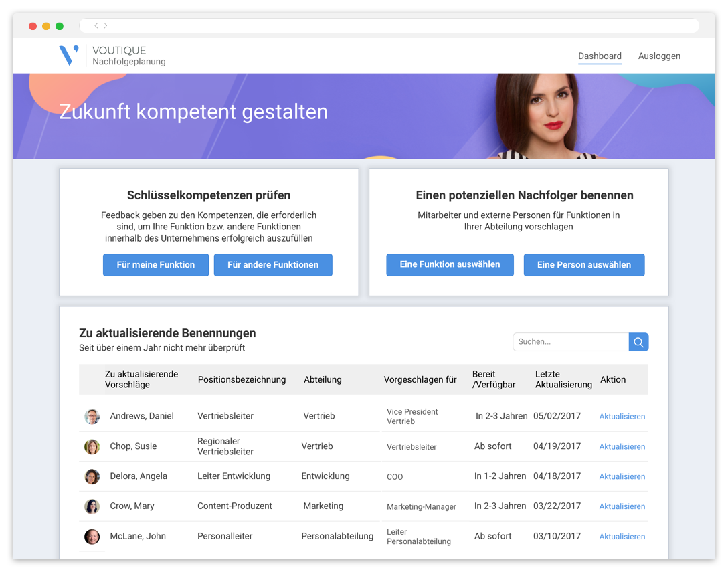Image resolution: width=728 pixels, height=572 pixels.
Task: Click Eine Person auswählen button
Action: (584, 265)
